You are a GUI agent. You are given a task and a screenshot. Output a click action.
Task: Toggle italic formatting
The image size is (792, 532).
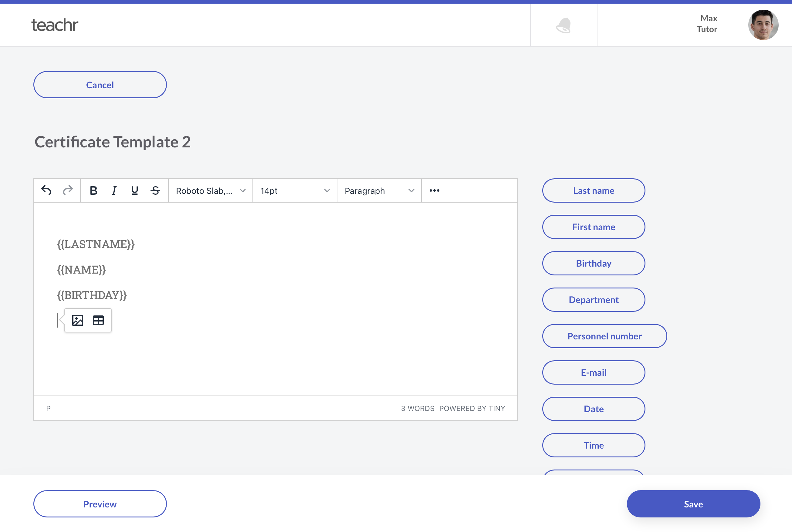(x=114, y=190)
